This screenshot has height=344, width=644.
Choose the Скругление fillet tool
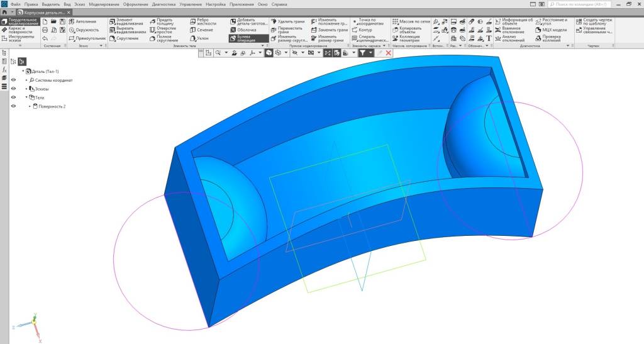click(125, 38)
